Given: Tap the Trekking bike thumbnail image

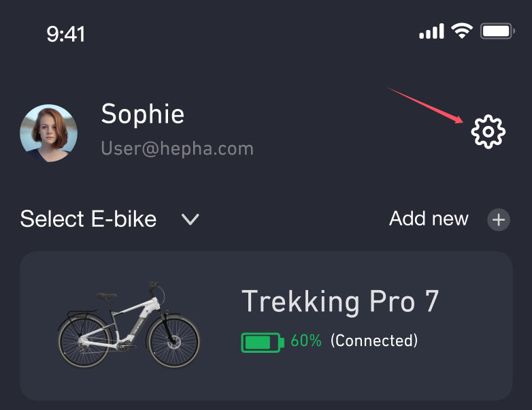Looking at the screenshot, I should point(129,326).
